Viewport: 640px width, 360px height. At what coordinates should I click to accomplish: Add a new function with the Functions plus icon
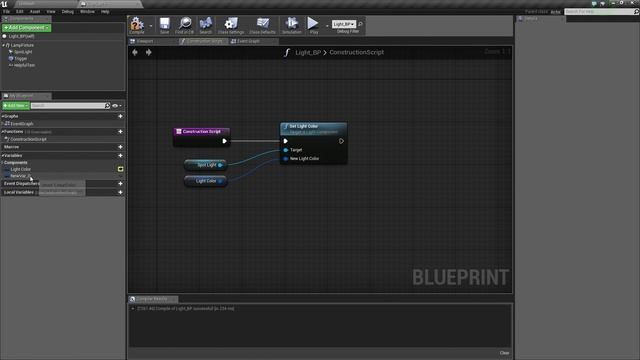[120, 132]
